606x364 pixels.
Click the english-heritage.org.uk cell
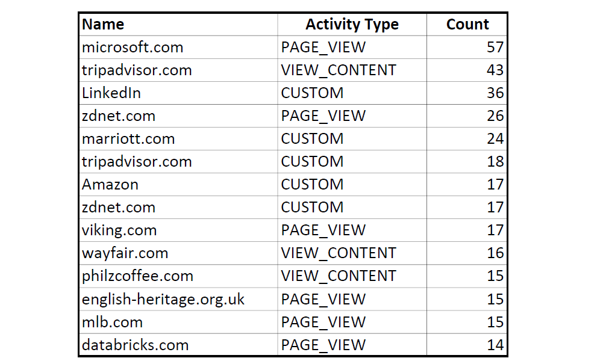[178, 299]
